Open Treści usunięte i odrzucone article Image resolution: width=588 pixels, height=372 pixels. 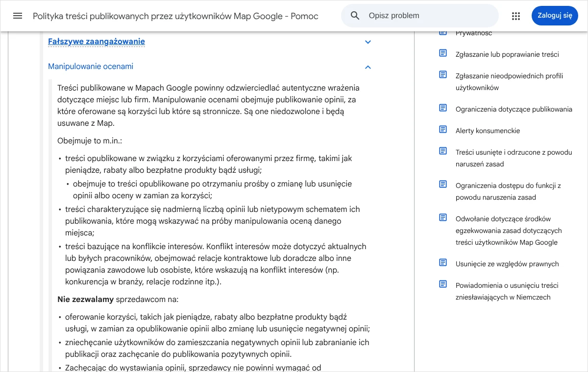(514, 158)
